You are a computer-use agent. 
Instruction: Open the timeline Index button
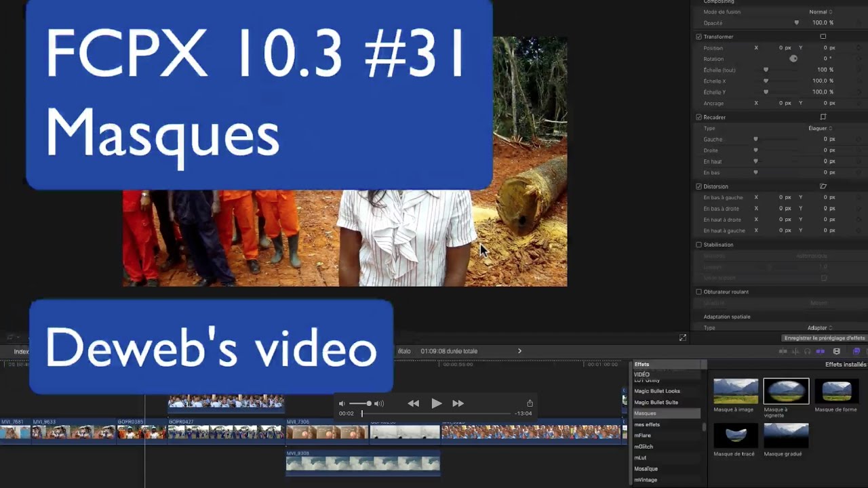(x=22, y=352)
